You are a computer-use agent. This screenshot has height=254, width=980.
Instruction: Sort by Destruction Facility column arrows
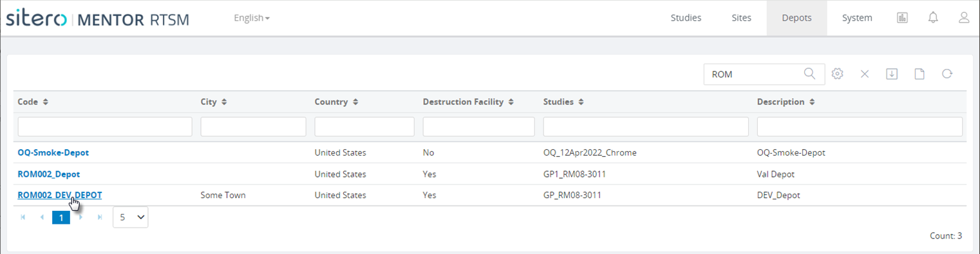tap(511, 102)
